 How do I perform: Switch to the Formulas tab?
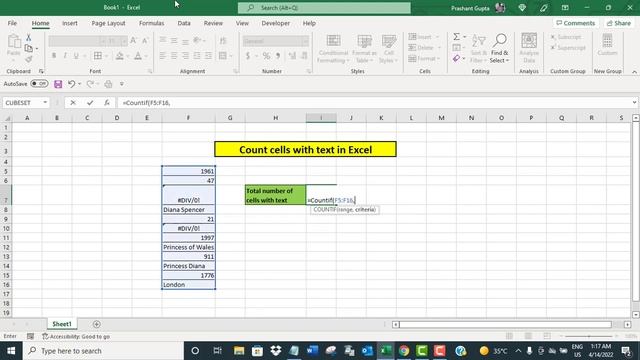tap(151, 23)
